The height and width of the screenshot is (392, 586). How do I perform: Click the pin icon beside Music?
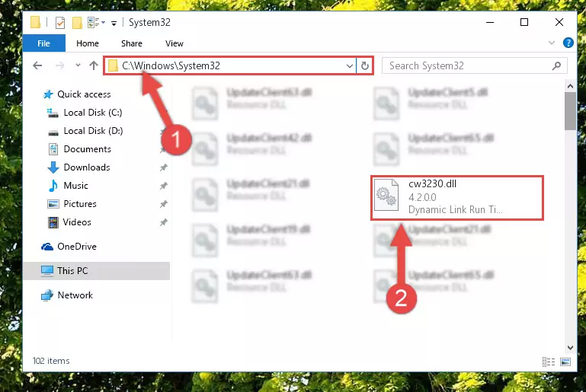163,186
